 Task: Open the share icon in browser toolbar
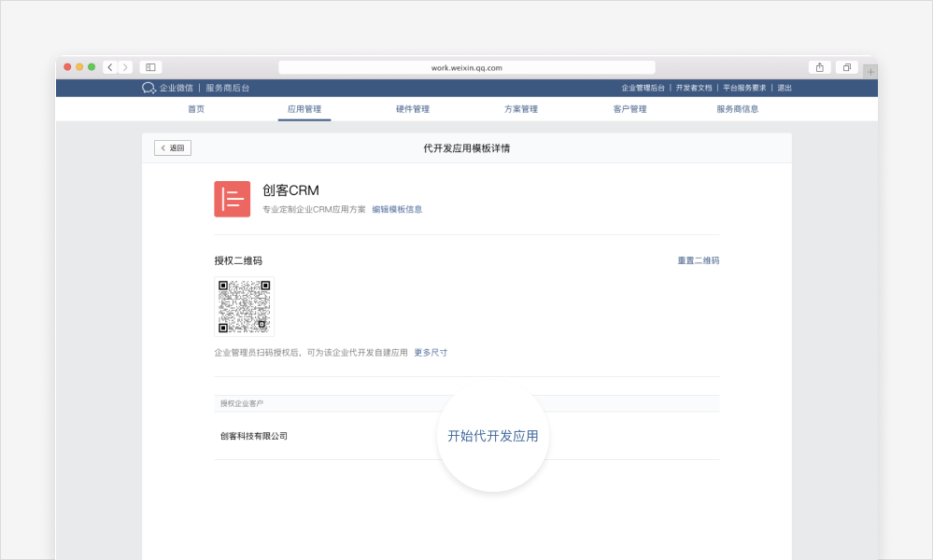click(x=819, y=67)
